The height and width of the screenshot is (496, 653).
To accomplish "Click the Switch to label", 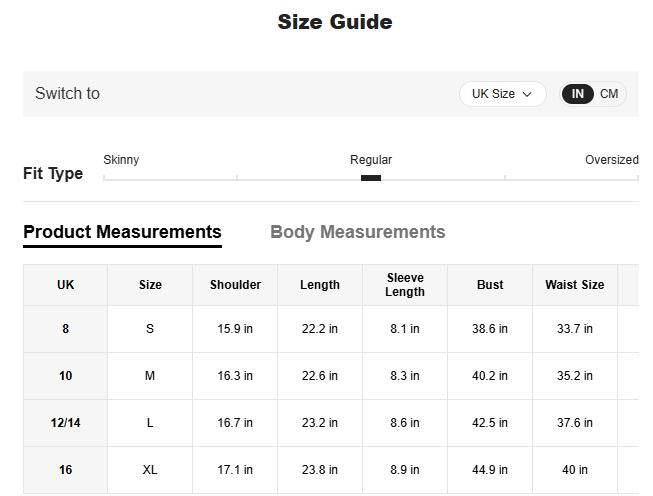I will point(67,94).
